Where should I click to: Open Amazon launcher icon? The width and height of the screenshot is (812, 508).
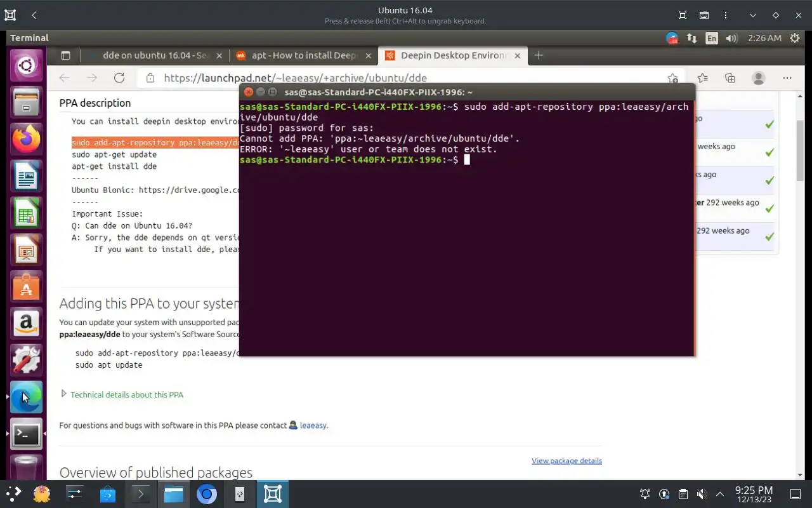coord(26,324)
